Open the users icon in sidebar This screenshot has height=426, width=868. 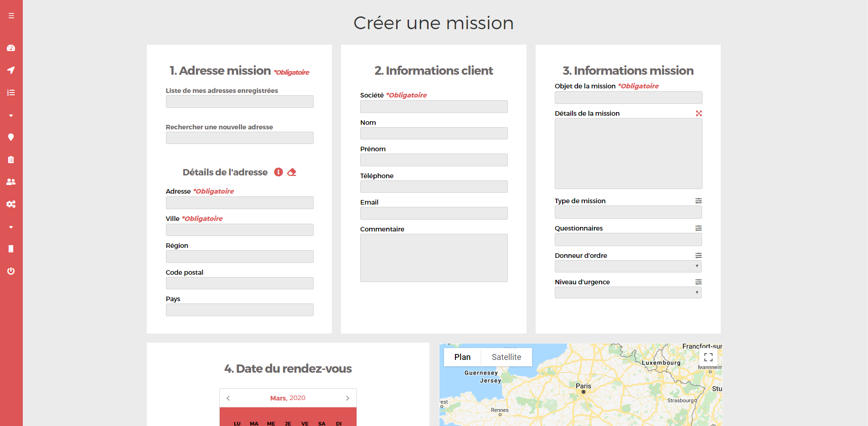[x=11, y=182]
